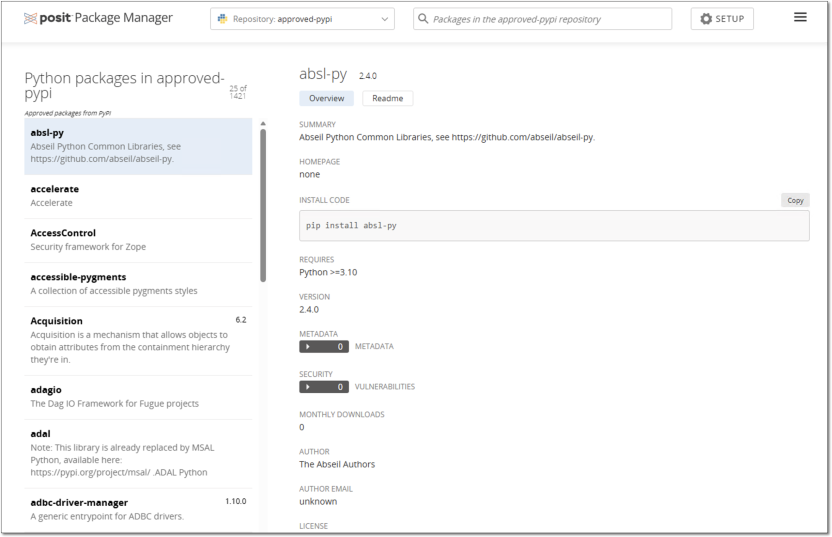
Task: Click the 'Approved packages from PyPI' subtitle
Action: point(68,113)
